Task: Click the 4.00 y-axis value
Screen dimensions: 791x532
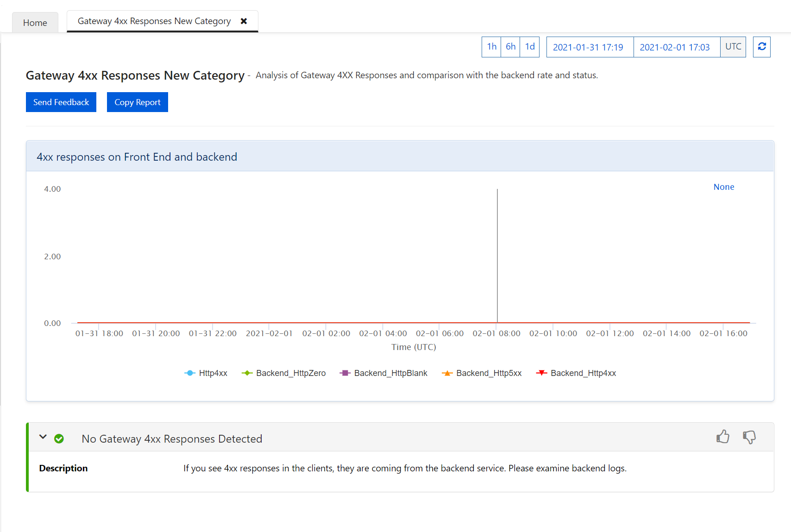Action: [x=52, y=189]
